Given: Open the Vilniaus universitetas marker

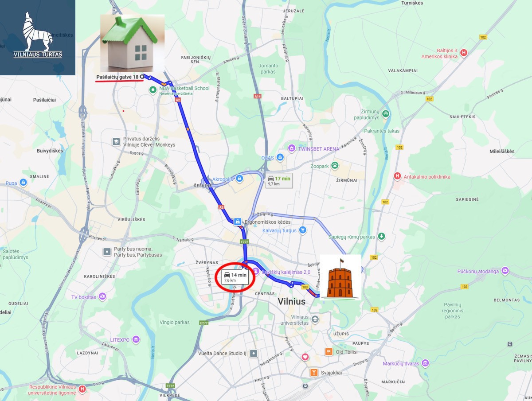Looking at the screenshot, I should tap(315, 319).
